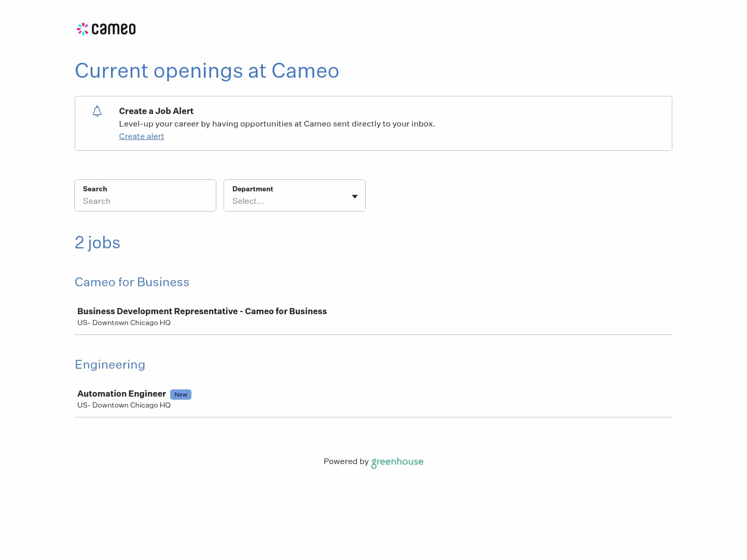
Task: Click the bell icon in the Job Alert box
Action: [x=97, y=111]
